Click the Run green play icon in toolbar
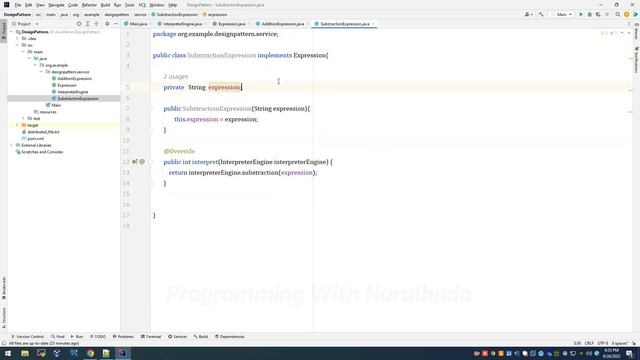640x360 pixels. [581, 14]
